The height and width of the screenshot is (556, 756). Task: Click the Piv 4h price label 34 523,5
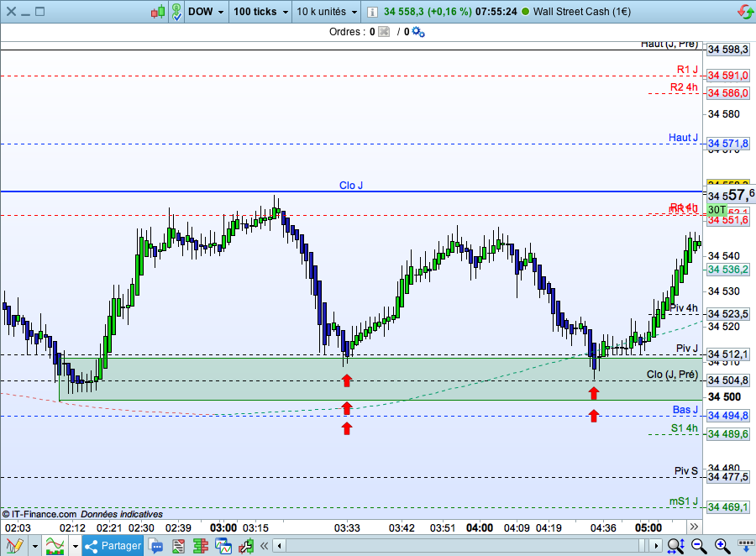(728, 314)
